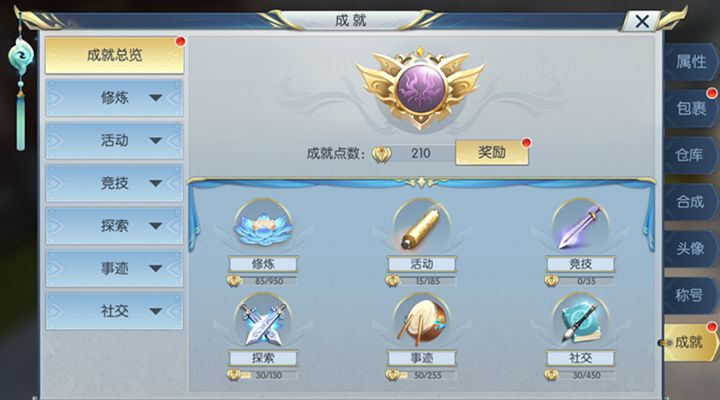Claim rewards with the 奖励 button
720x400 pixels.
point(492,152)
